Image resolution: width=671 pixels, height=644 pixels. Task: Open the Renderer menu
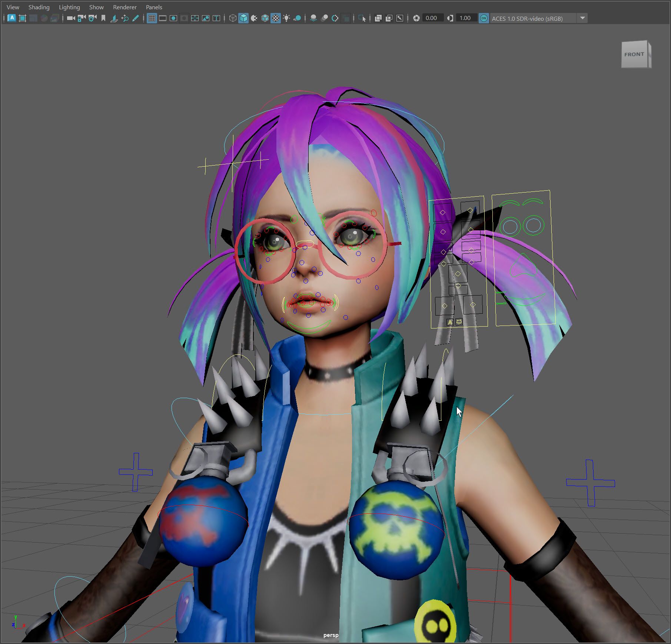[x=125, y=7]
